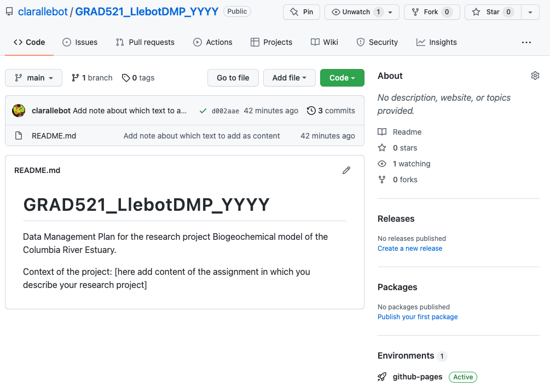
Task: Click the rocket icon beside github-pages
Action: [382, 377]
